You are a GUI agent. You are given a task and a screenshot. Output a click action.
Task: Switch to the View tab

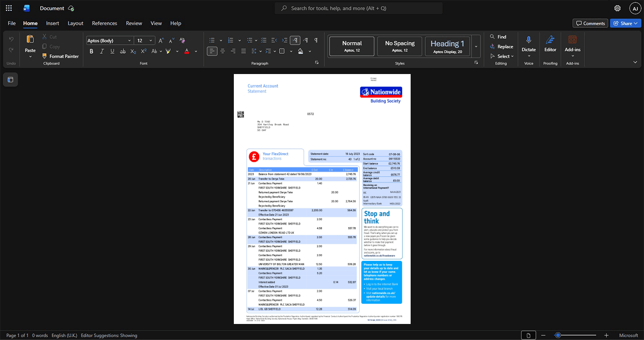[156, 23]
